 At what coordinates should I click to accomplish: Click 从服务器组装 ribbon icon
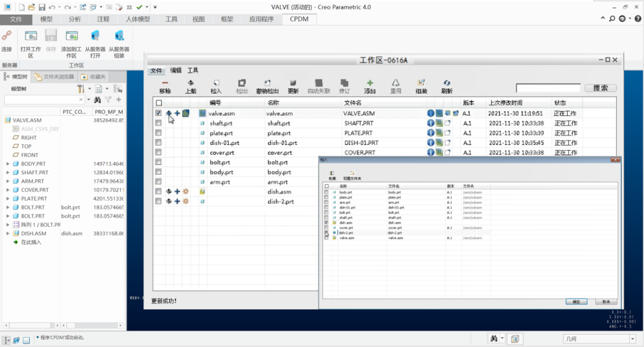119,36
